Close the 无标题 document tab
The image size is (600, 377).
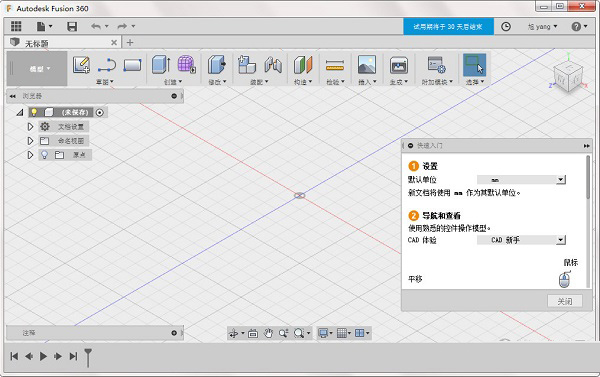114,42
